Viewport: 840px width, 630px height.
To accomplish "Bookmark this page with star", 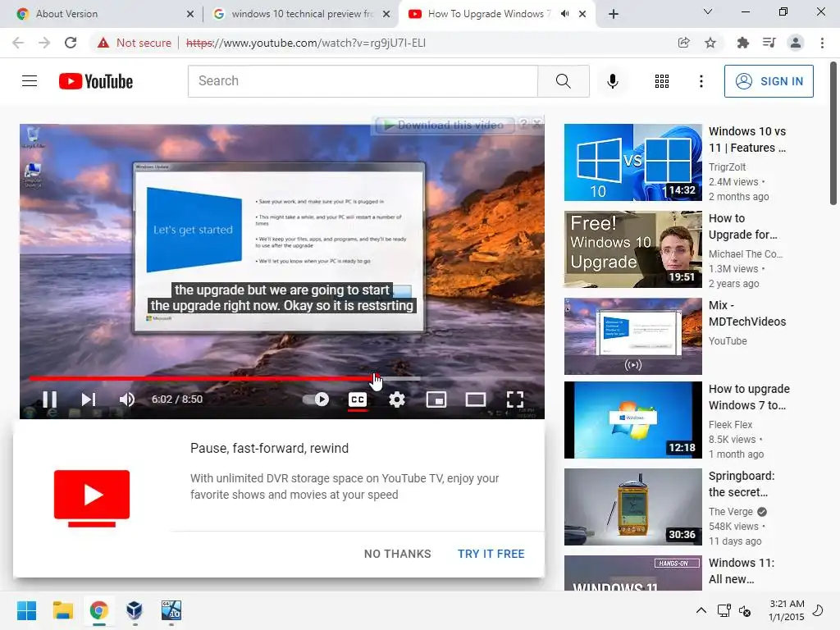I will (710, 43).
